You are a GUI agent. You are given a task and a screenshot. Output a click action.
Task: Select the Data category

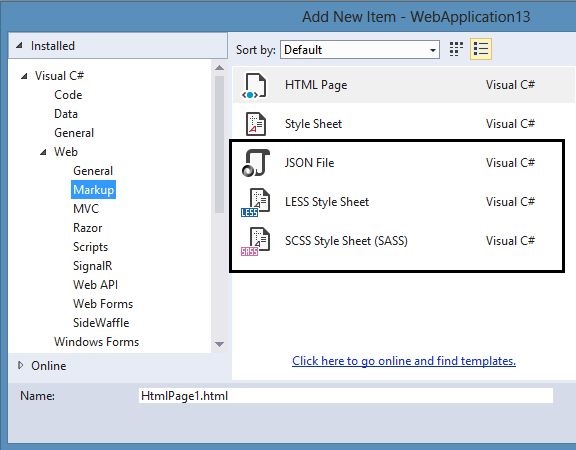click(66, 114)
